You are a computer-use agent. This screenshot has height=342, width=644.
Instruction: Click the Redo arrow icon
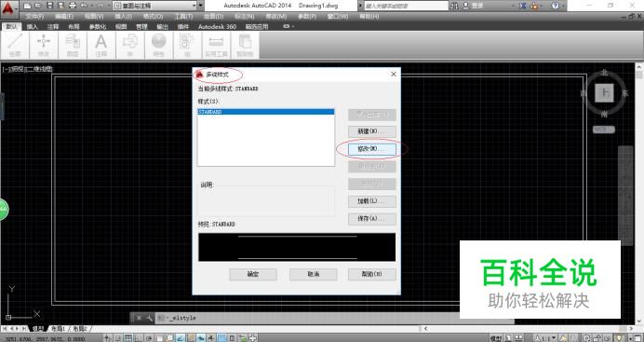coord(100,6)
